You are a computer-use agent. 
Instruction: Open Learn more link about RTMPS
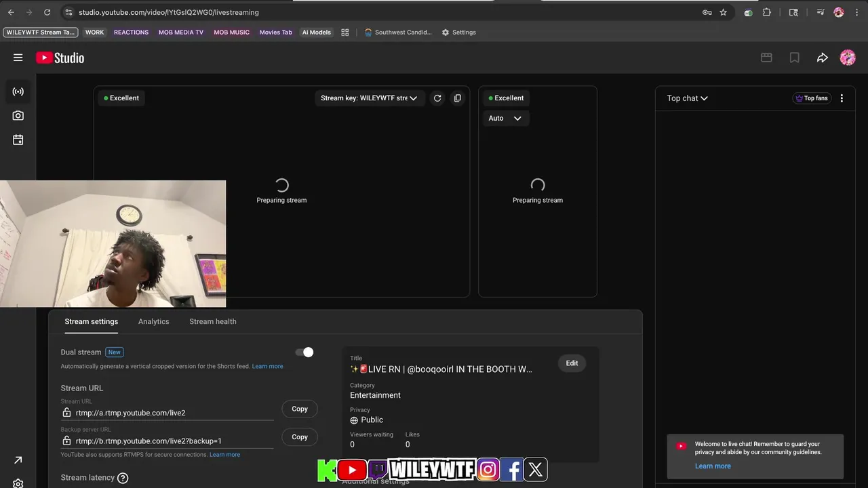point(225,455)
